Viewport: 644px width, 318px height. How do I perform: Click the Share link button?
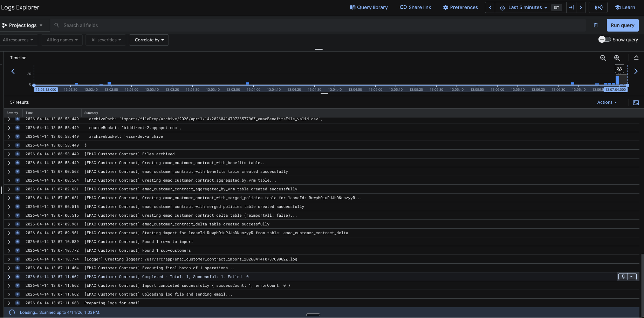click(416, 7)
